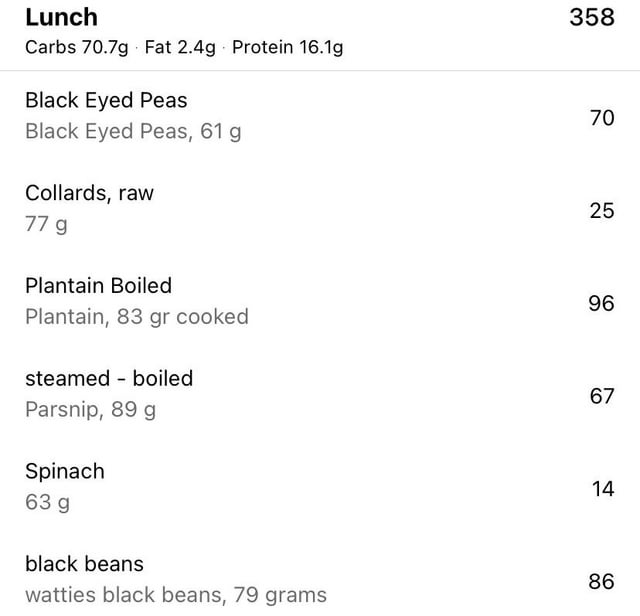The height and width of the screenshot is (616, 640).
Task: Open the Black Eyed Peas entry
Action: (x=106, y=100)
